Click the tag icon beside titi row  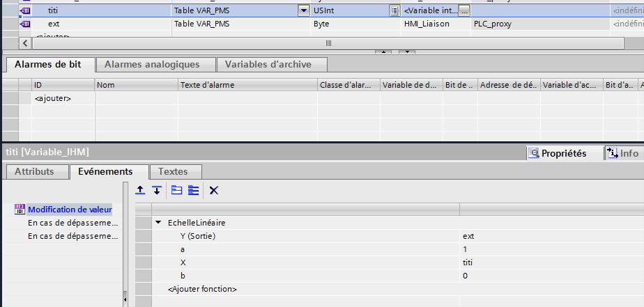[x=26, y=10]
